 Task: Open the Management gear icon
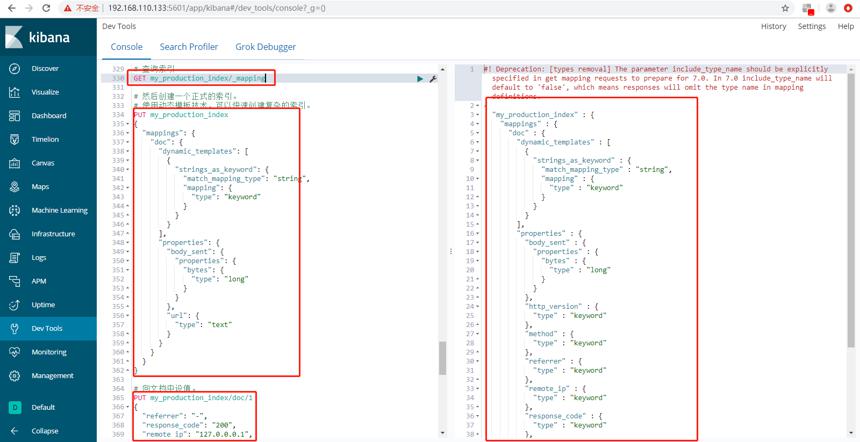pyautogui.click(x=15, y=376)
